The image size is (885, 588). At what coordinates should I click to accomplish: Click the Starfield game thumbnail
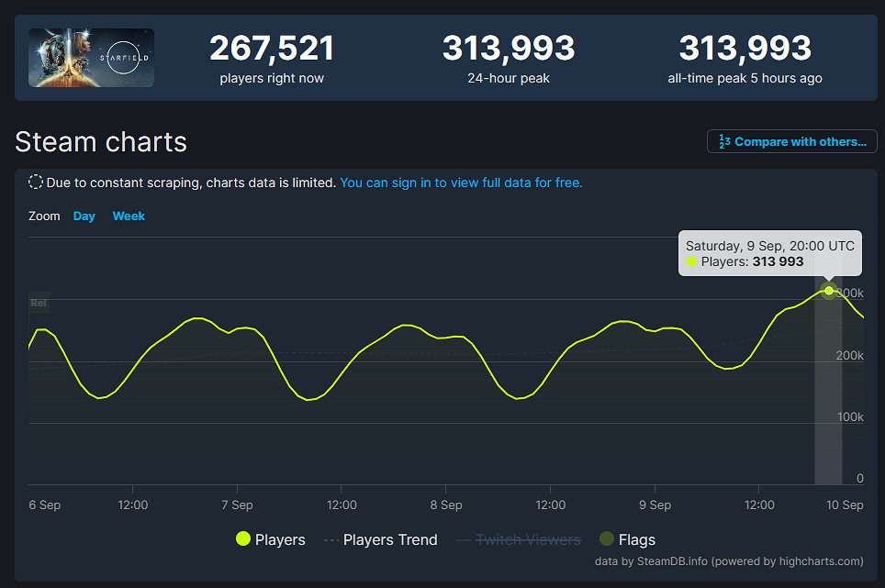click(91, 58)
